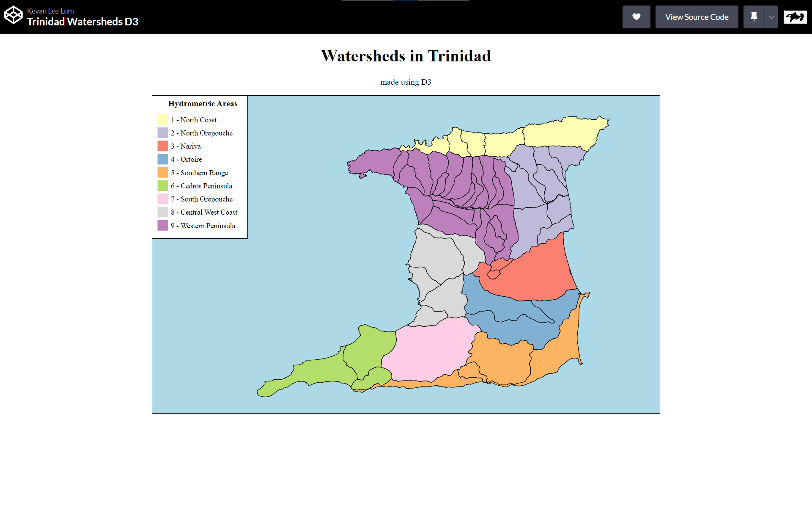Click the Central West Coast gray swatch
The height and width of the screenshot is (508, 812).
[163, 212]
